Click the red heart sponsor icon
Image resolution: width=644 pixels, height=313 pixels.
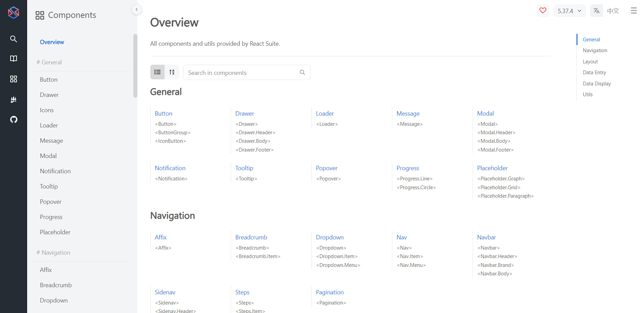(543, 11)
